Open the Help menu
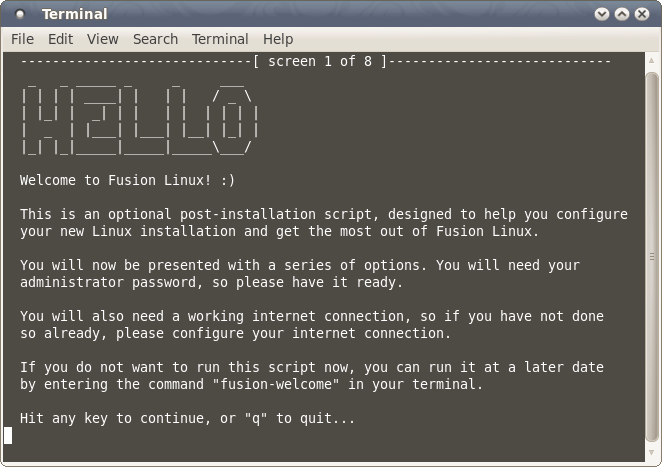 [278, 39]
